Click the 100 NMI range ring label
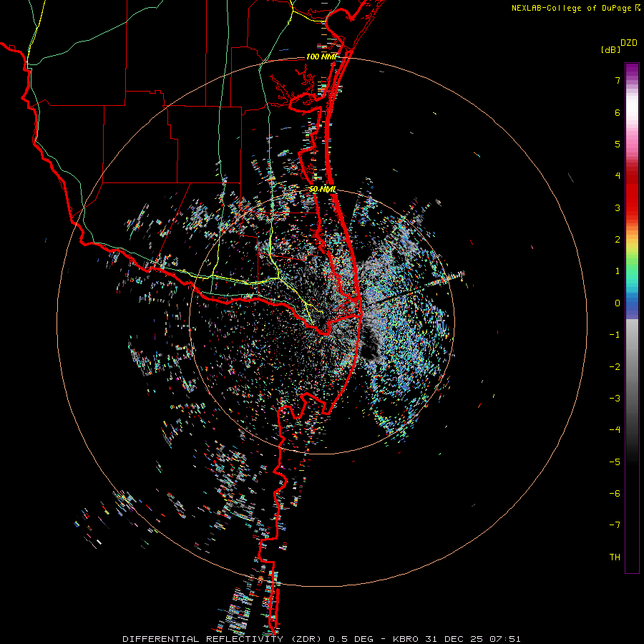644x644 pixels. (321, 57)
